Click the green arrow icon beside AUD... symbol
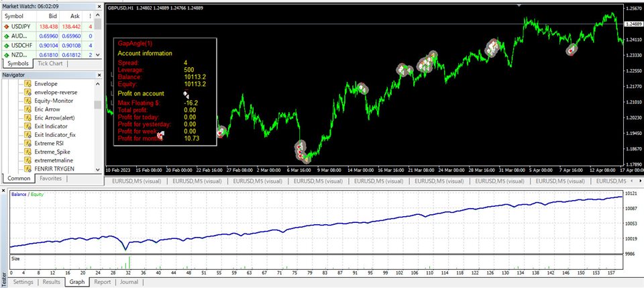Viewport: 644px width, 288px height. click(x=6, y=36)
